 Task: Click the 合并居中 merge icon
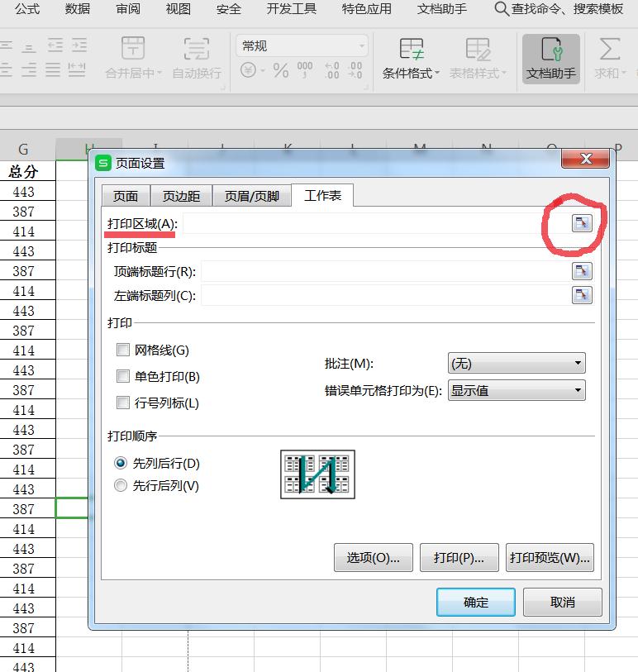133,48
